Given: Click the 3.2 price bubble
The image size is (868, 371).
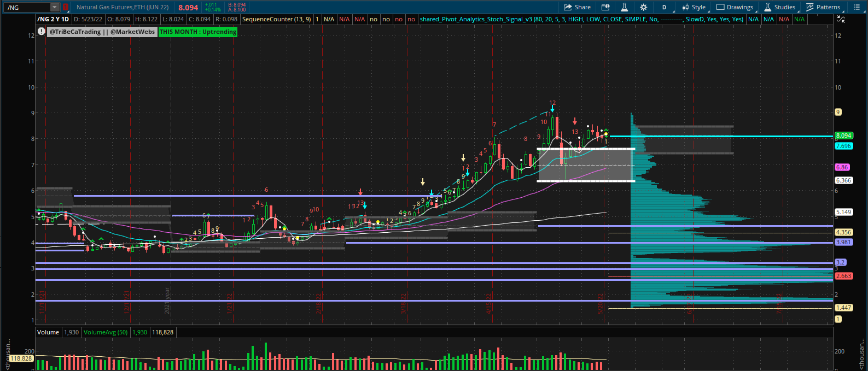Looking at the screenshot, I should click(x=841, y=262).
